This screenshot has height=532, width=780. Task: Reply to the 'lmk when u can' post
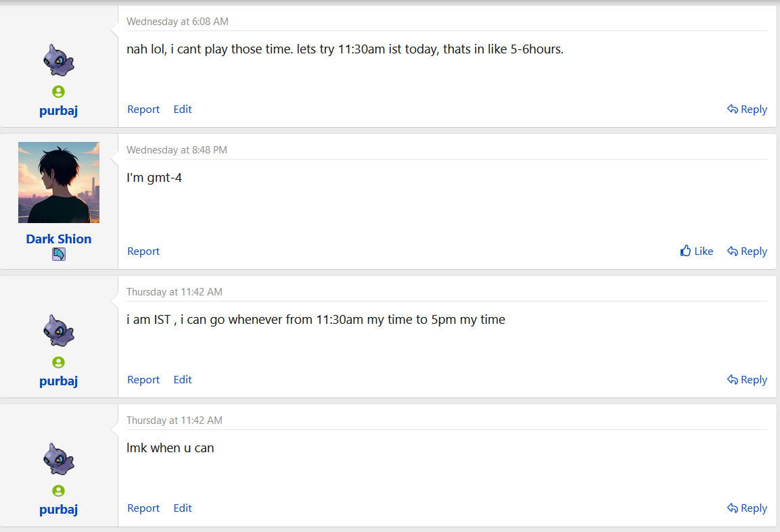[x=747, y=508]
